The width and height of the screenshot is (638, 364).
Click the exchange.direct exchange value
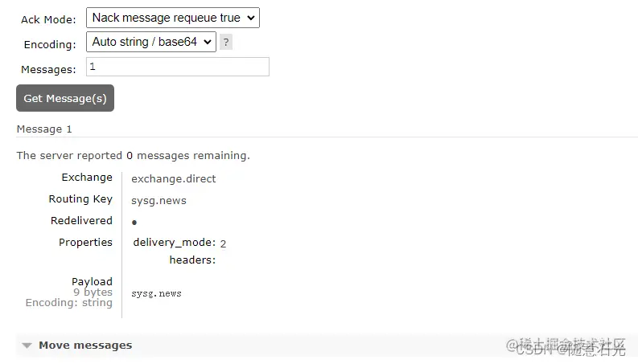click(x=173, y=178)
